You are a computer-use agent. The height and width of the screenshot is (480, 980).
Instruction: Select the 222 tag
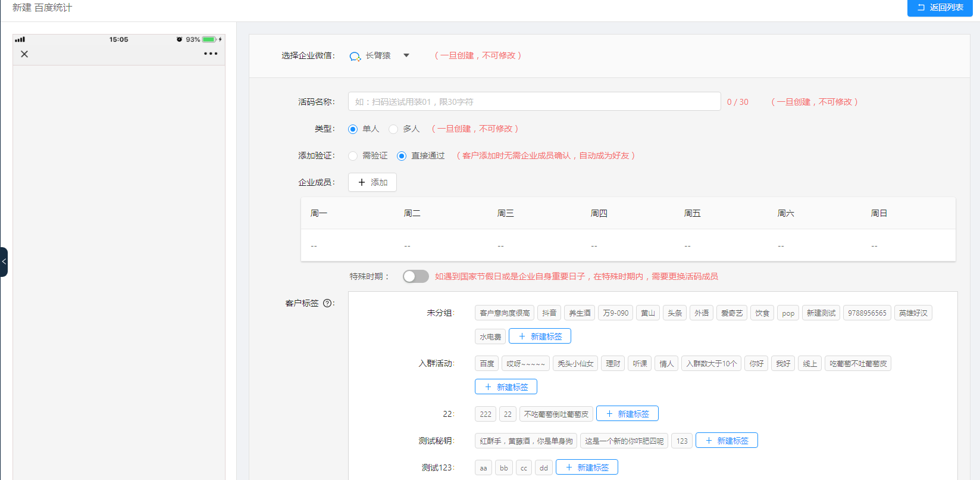coord(486,414)
